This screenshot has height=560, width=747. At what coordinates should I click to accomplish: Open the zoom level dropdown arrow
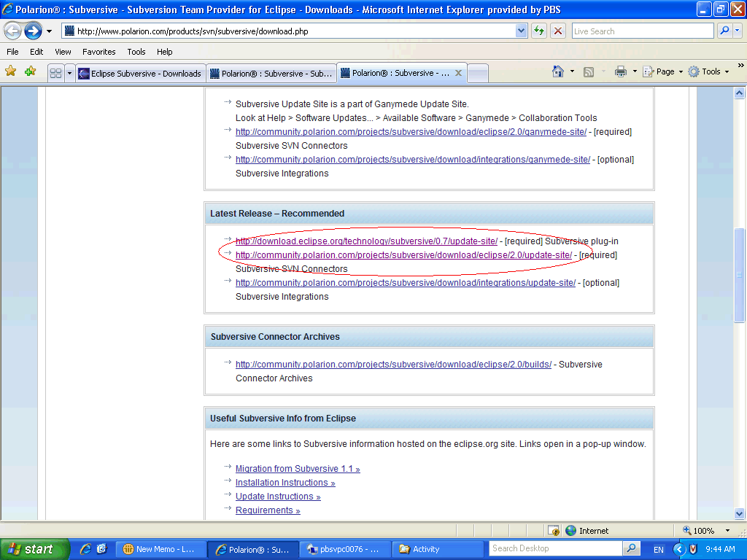(x=727, y=531)
